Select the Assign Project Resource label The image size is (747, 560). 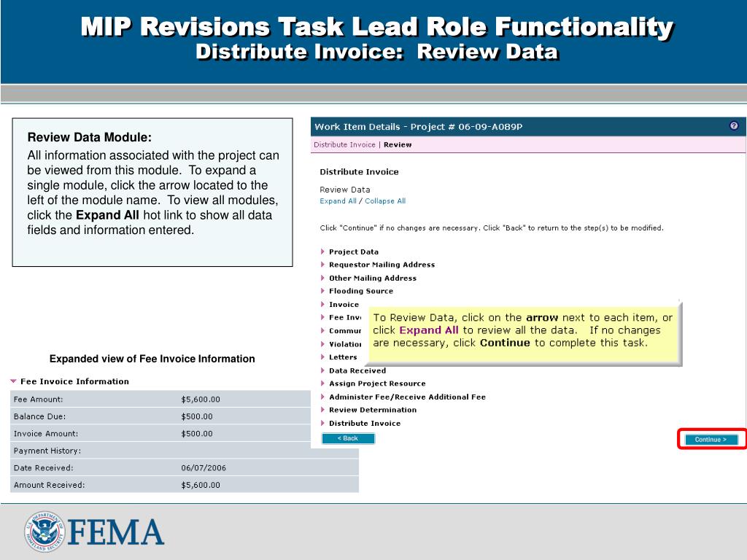tap(377, 383)
